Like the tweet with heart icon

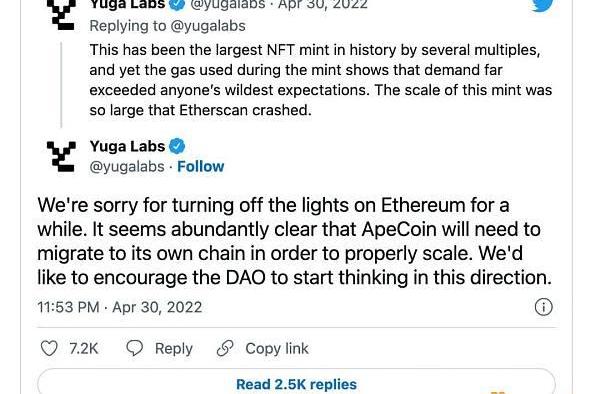coord(49,348)
